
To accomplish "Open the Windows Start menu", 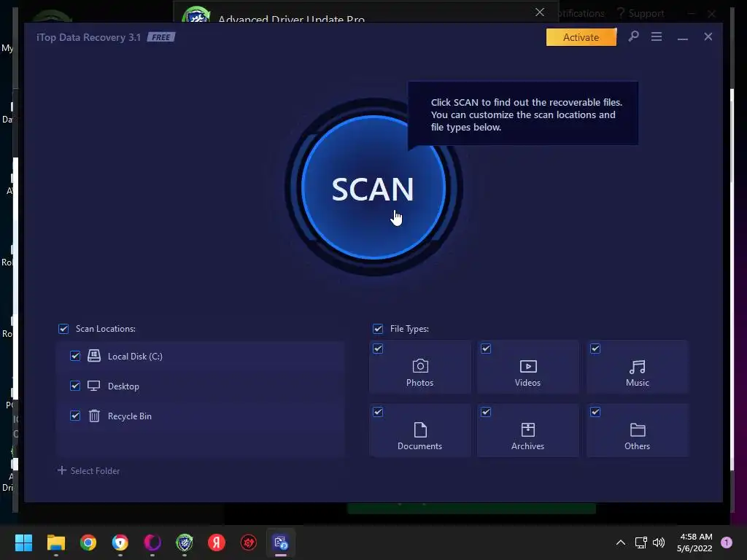I will point(23,542).
